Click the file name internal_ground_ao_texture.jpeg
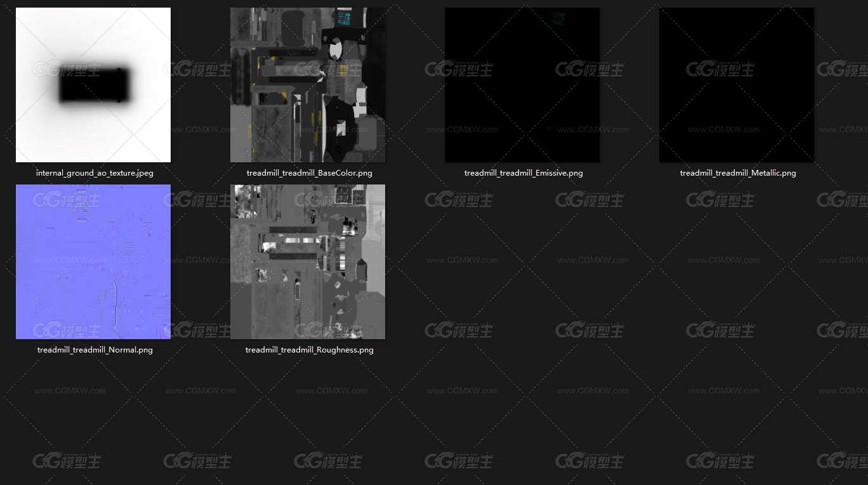868x485 pixels. point(95,173)
